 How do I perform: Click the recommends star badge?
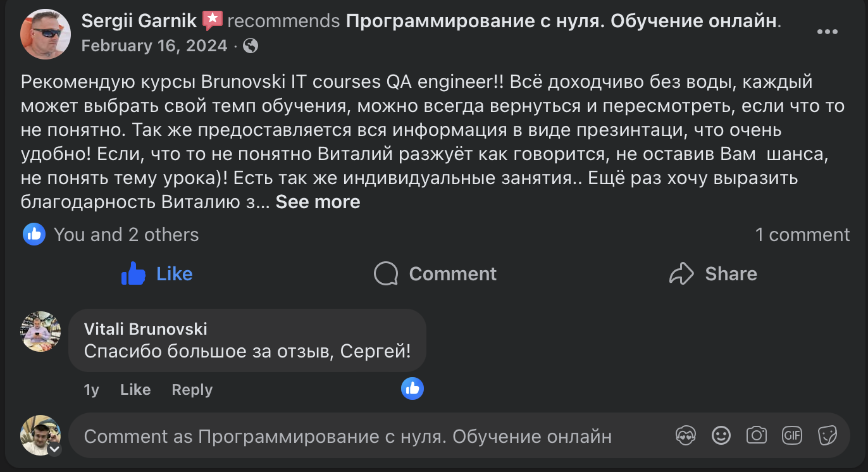(x=213, y=20)
